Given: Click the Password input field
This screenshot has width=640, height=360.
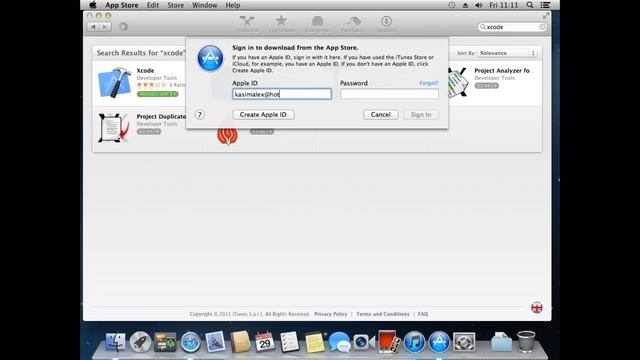Looking at the screenshot, I should [x=389, y=94].
